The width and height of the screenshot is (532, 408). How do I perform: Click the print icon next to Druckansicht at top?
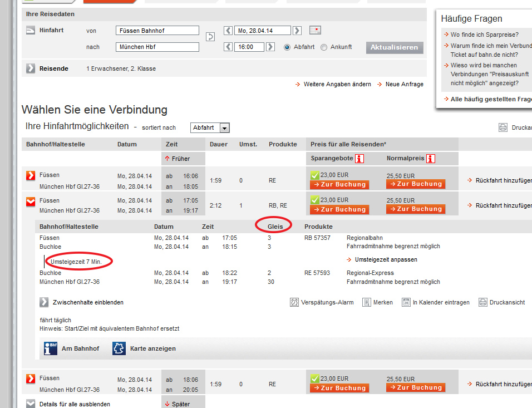[x=503, y=127]
